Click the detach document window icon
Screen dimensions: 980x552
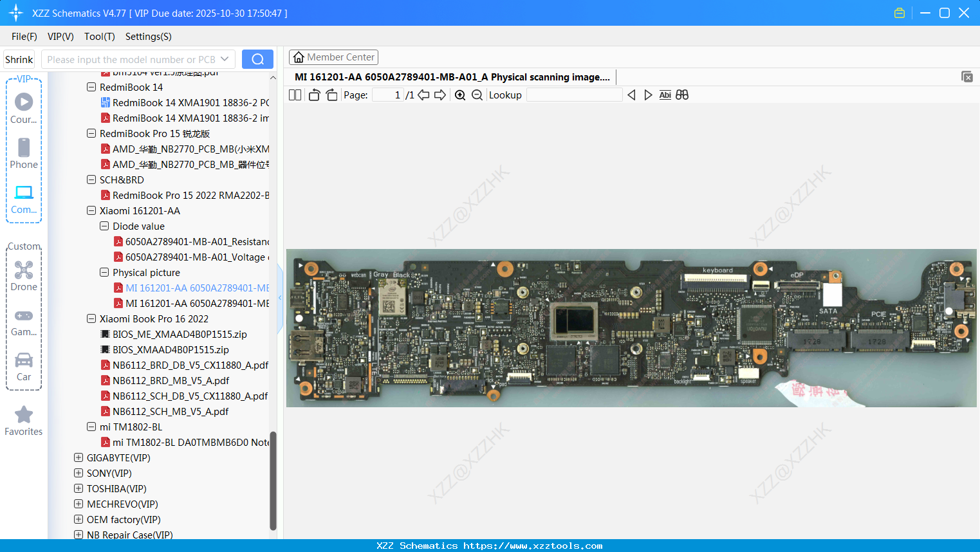click(967, 77)
